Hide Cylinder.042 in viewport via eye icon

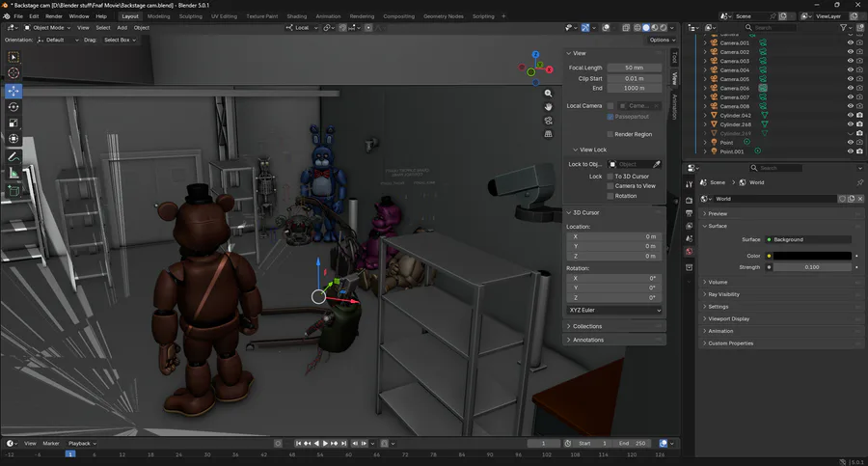[x=851, y=115]
